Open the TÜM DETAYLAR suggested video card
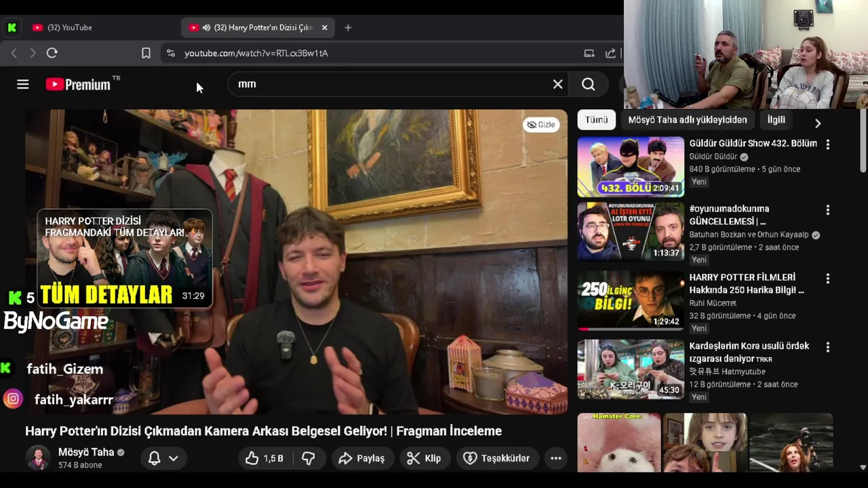Viewport: 868px width, 488px height. (124, 258)
